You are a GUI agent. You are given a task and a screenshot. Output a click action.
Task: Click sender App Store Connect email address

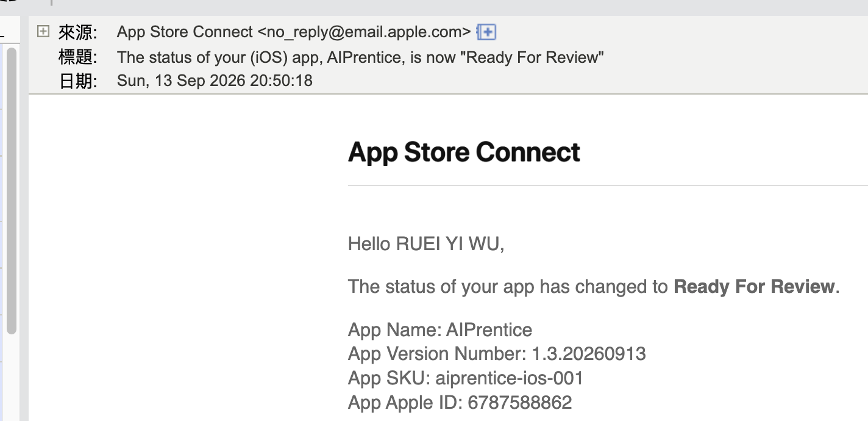click(294, 32)
